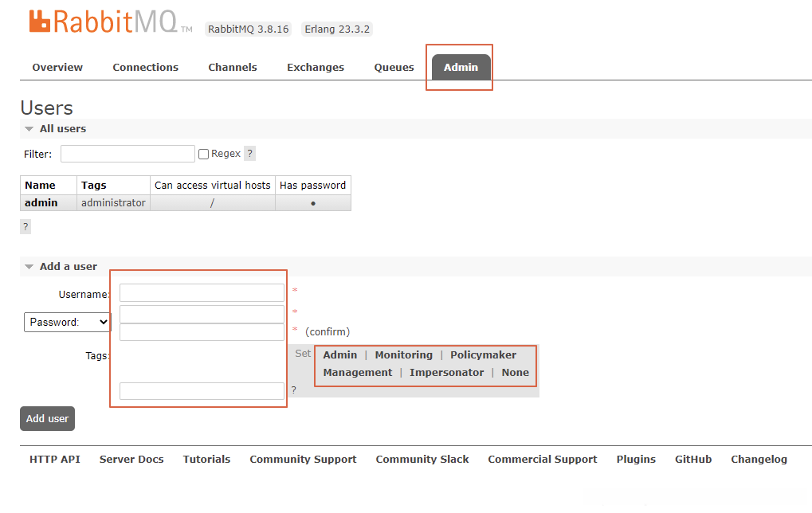This screenshot has width=812, height=513.
Task: Set the Impersonator tag
Action: point(447,373)
